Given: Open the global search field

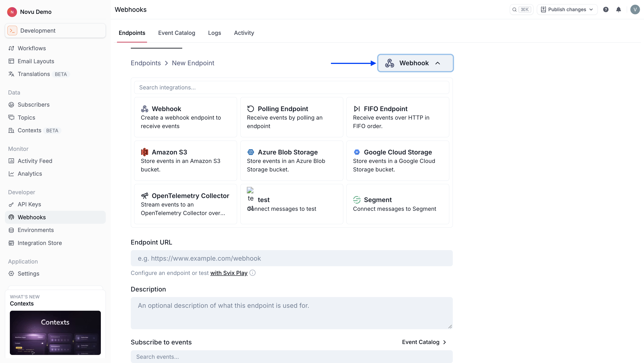Looking at the screenshot, I should [x=521, y=9].
